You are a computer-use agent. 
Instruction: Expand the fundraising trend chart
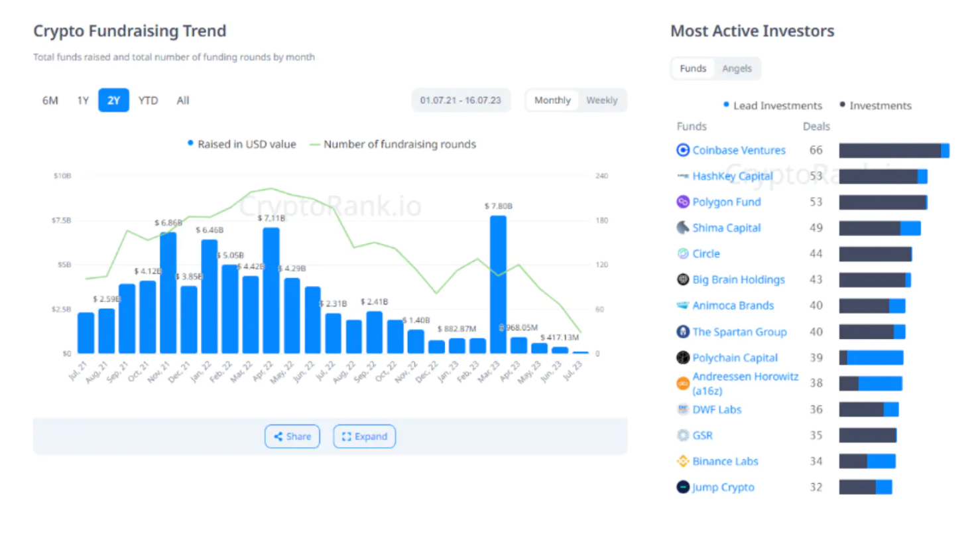pos(364,437)
